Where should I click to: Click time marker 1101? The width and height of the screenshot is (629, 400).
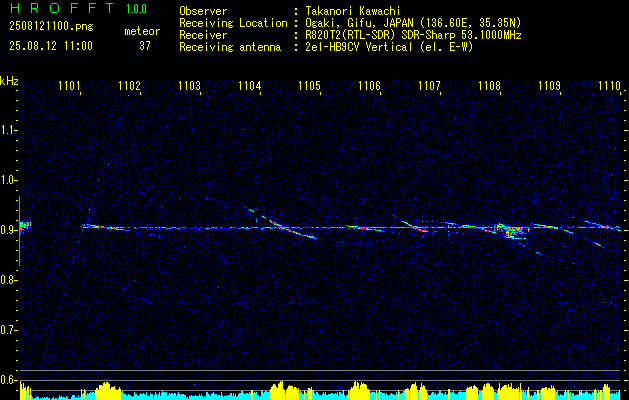69,85
